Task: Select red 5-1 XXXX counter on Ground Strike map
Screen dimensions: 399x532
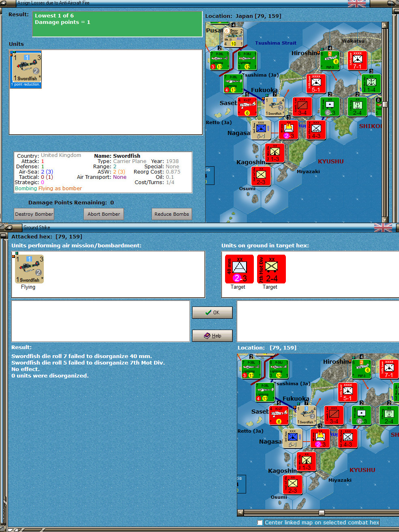Action: click(x=348, y=392)
